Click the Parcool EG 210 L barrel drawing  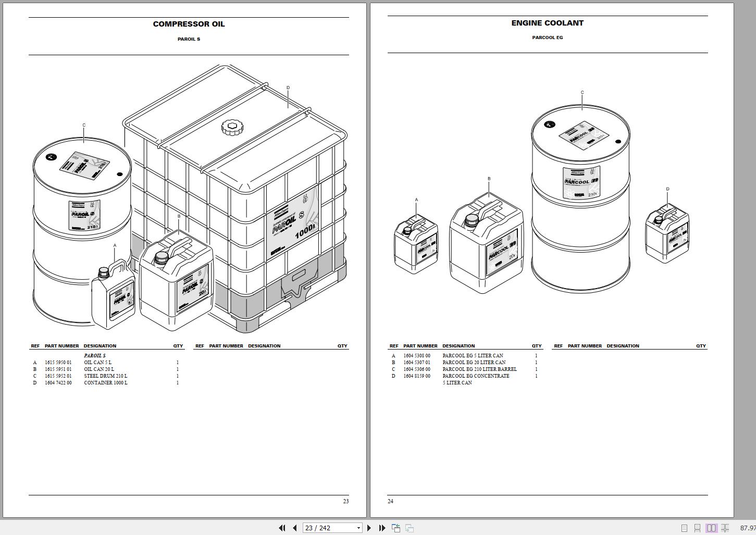tap(580, 198)
